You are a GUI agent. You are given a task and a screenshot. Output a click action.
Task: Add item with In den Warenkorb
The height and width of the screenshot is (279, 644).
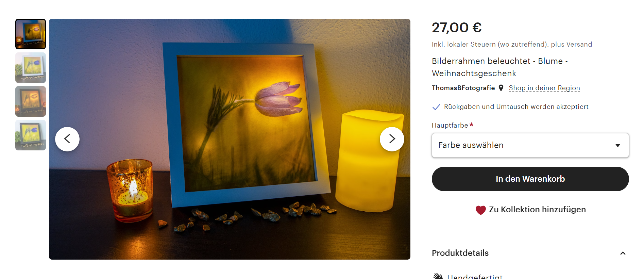click(x=530, y=179)
